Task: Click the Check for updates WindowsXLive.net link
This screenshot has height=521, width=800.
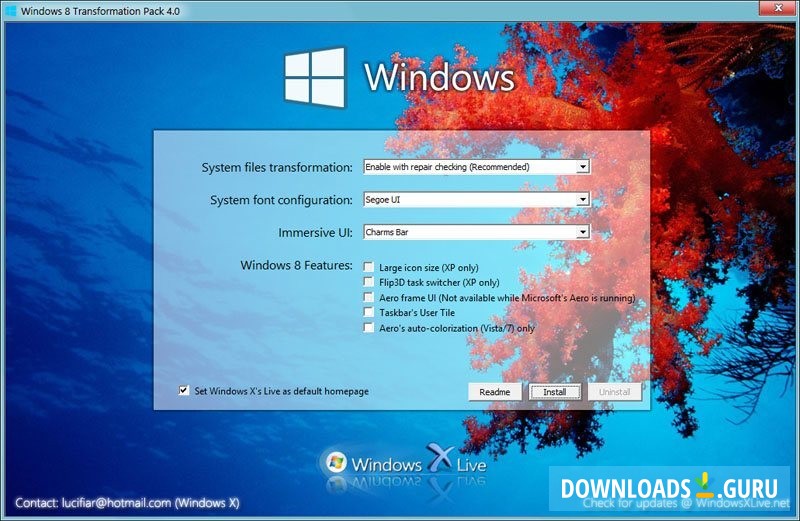Action: [686, 503]
